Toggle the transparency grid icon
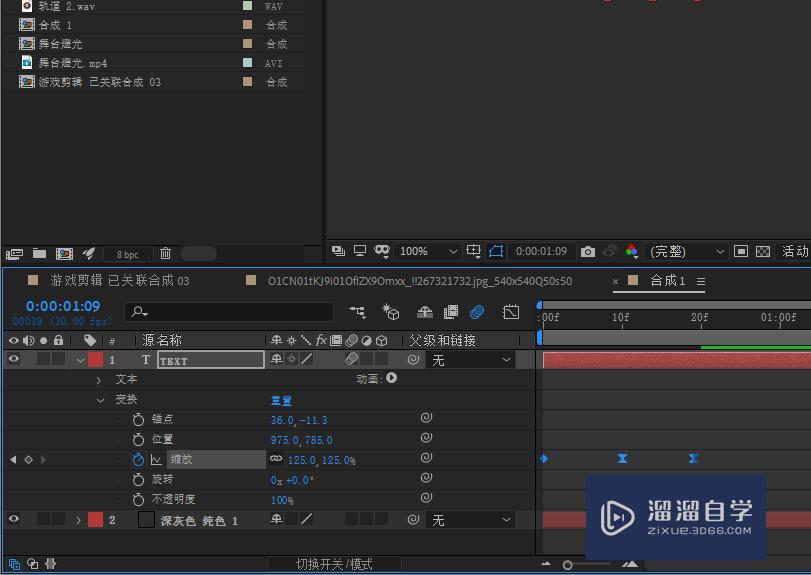The width and height of the screenshot is (811, 575). pos(763,251)
